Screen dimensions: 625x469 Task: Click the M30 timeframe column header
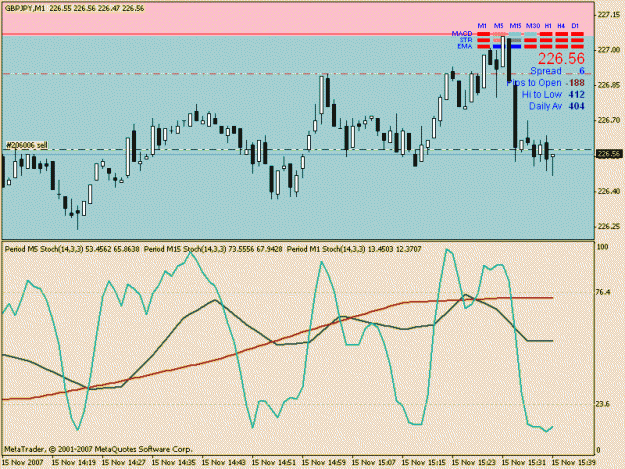tap(533, 26)
